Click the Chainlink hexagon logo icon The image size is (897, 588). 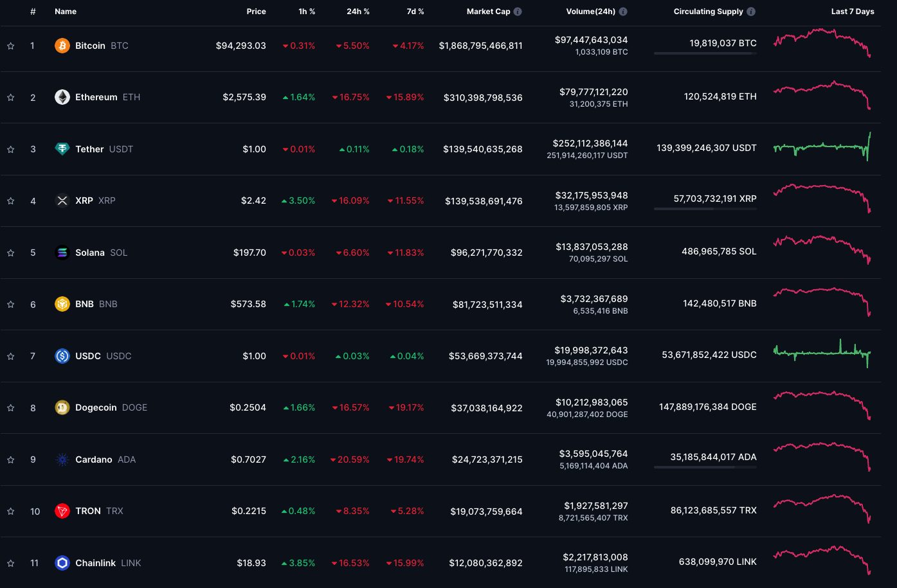(x=62, y=563)
